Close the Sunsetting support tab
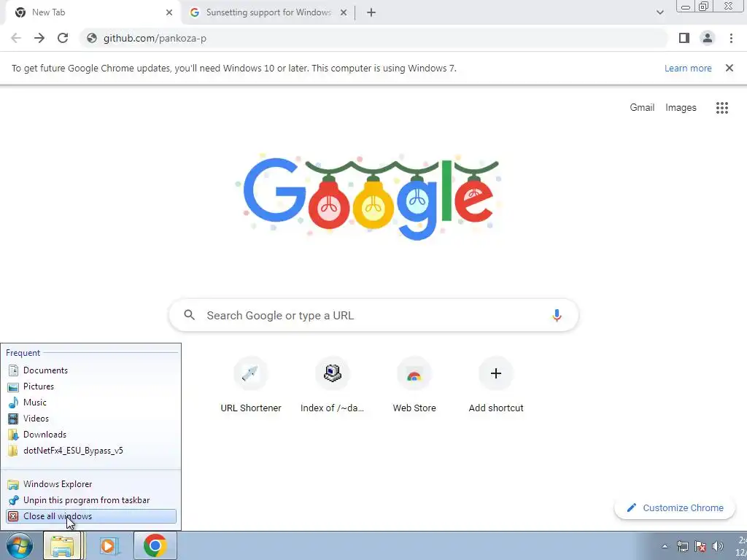 [344, 12]
